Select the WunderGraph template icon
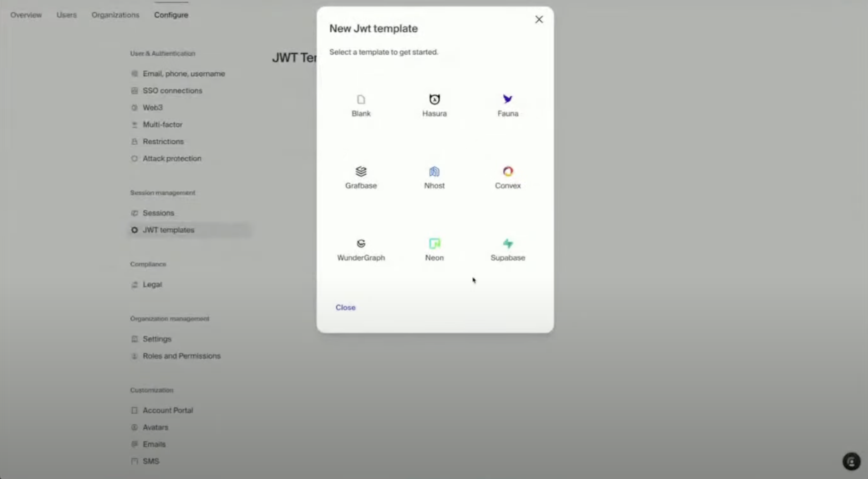The image size is (868, 479). point(361,244)
